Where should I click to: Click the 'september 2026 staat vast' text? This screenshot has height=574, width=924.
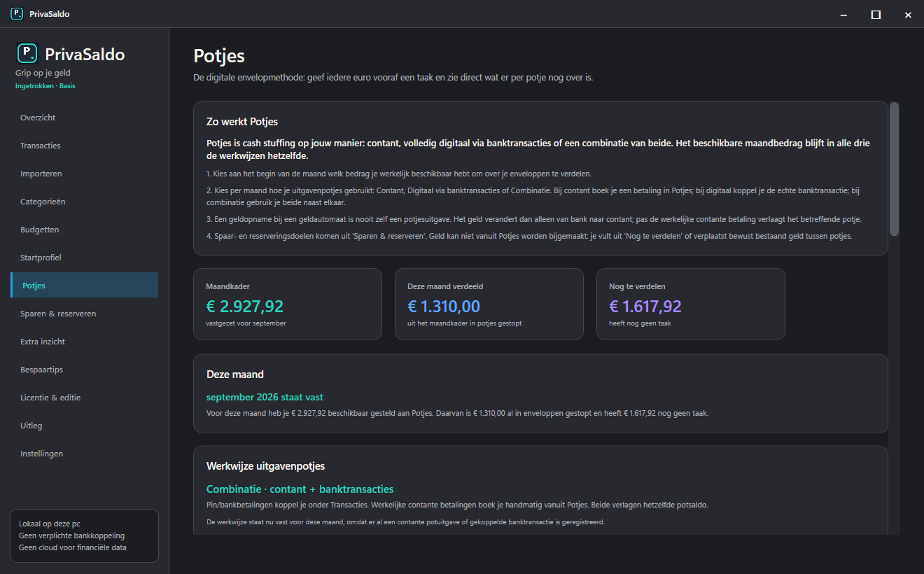click(x=265, y=397)
